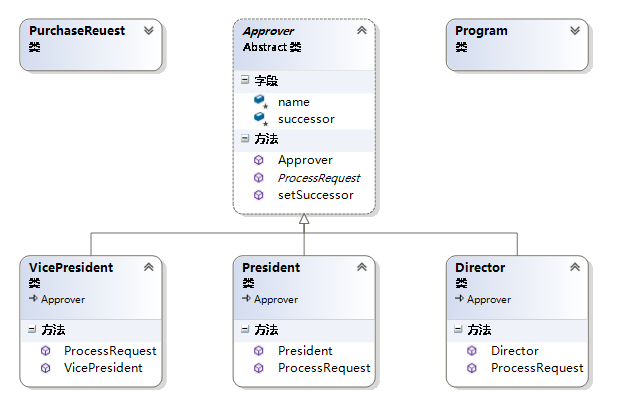Select ProcessRequest method in President class
Screen dimensions: 633x405
[324, 368]
